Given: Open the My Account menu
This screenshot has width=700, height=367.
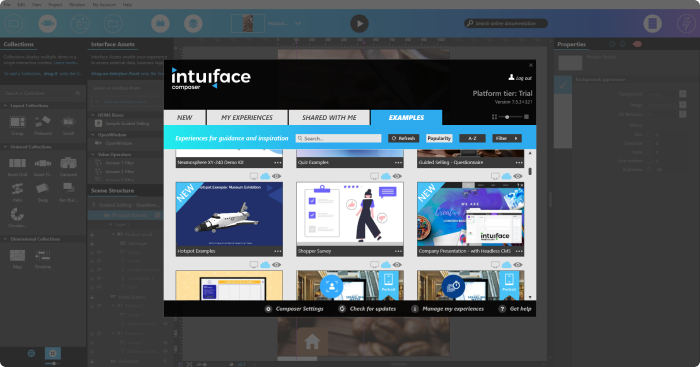Looking at the screenshot, I should point(103,4).
